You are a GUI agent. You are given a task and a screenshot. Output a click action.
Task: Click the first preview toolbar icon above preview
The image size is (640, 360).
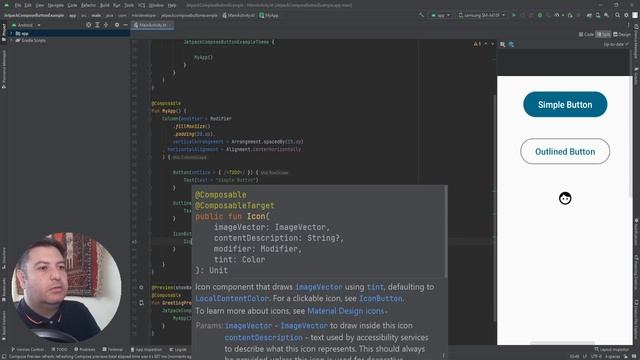(503, 44)
